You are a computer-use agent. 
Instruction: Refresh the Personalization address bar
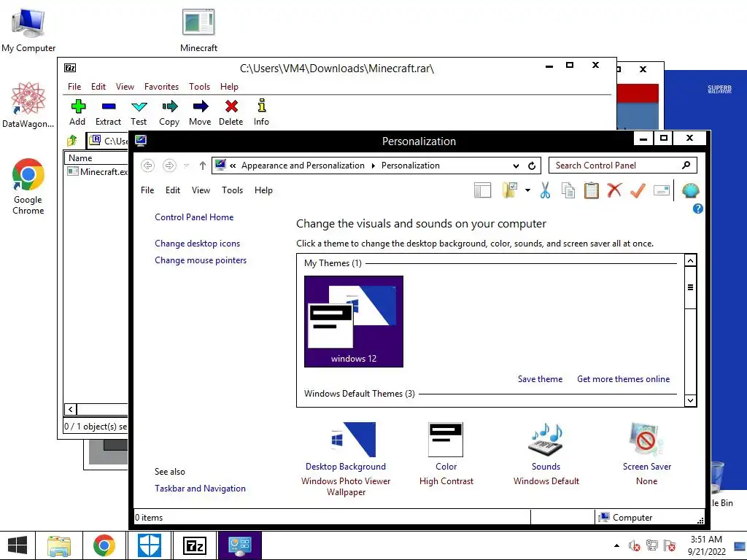tap(532, 166)
